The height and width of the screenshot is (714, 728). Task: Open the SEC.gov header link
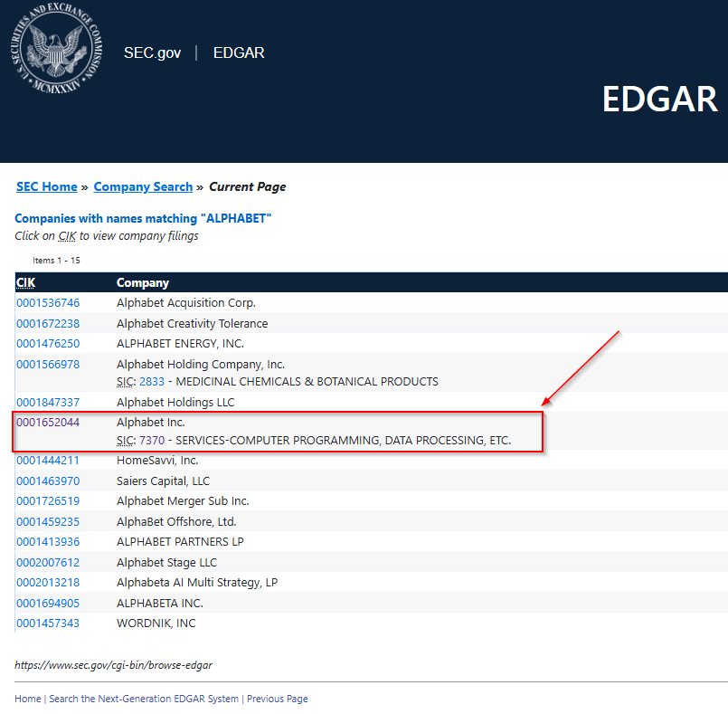click(152, 52)
